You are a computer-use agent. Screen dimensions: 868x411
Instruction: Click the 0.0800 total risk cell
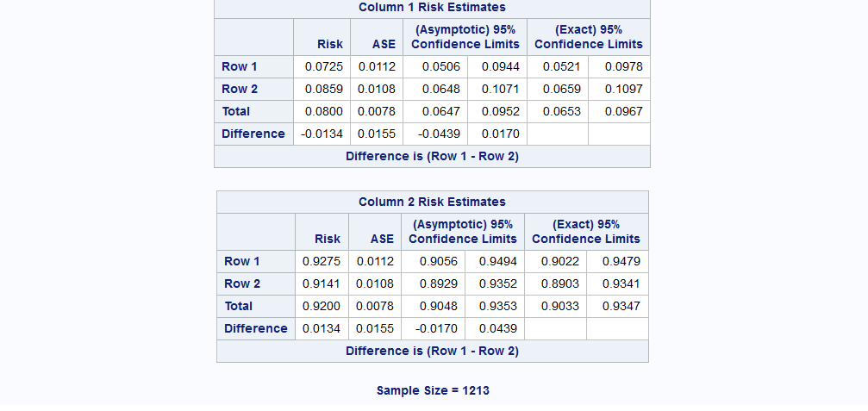click(323, 111)
